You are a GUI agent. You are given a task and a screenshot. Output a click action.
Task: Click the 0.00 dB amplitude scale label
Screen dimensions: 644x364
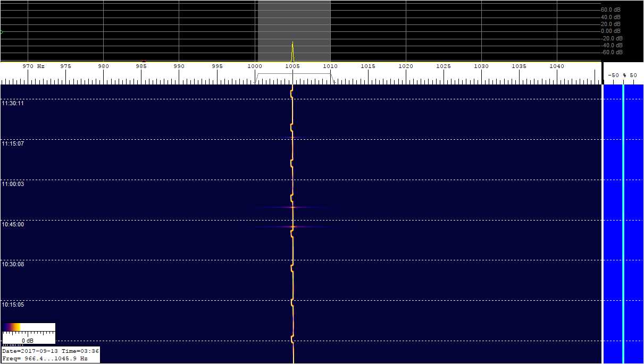tap(610, 31)
